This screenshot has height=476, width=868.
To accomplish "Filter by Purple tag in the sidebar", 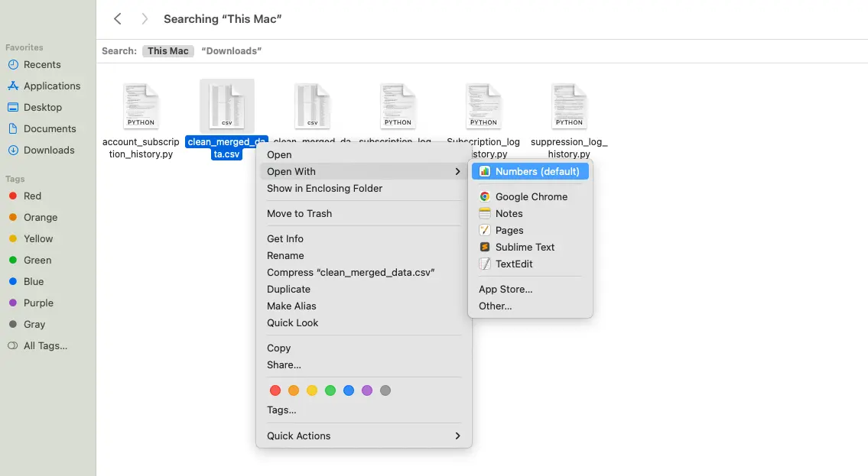I will coord(37,303).
